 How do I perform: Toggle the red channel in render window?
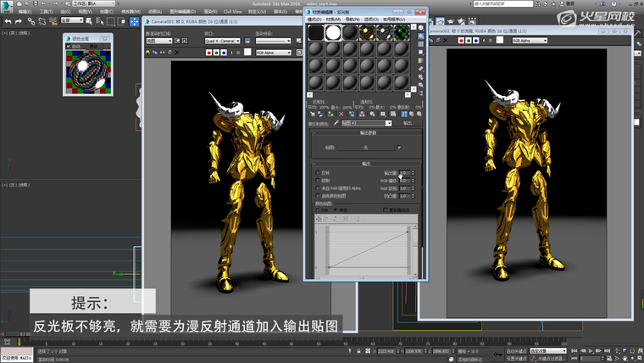(x=210, y=52)
